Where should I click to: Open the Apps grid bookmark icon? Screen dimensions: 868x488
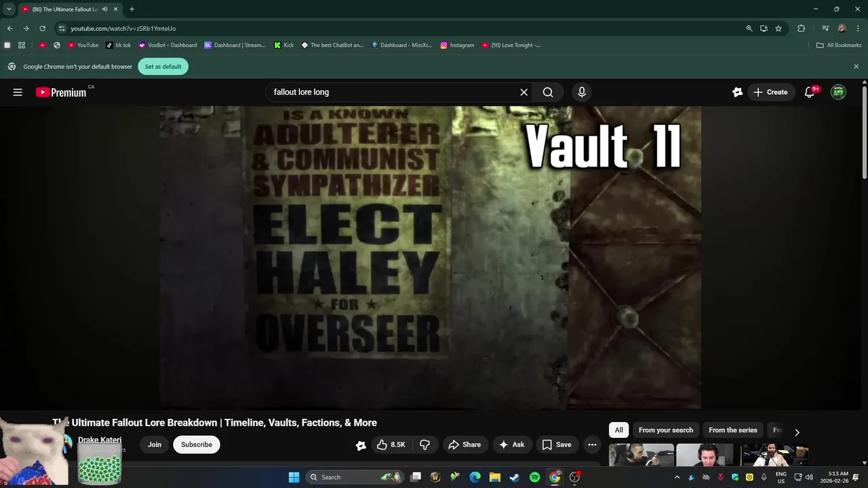(22, 45)
